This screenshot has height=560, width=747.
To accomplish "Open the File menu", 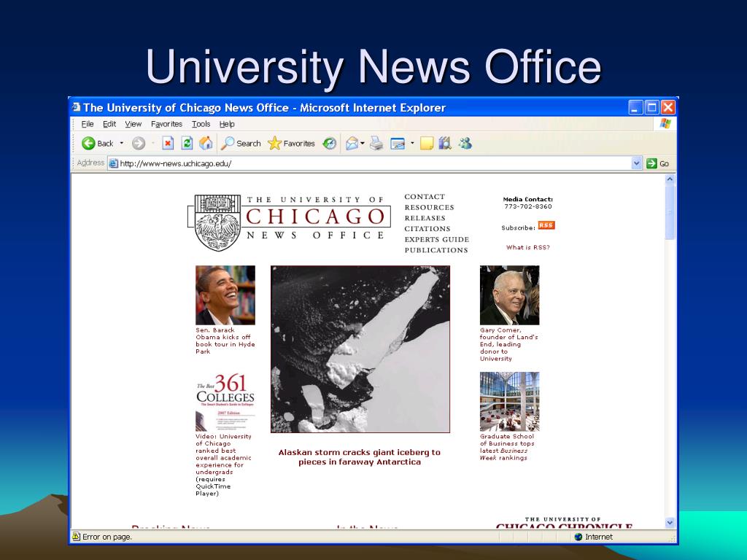I will [x=88, y=124].
